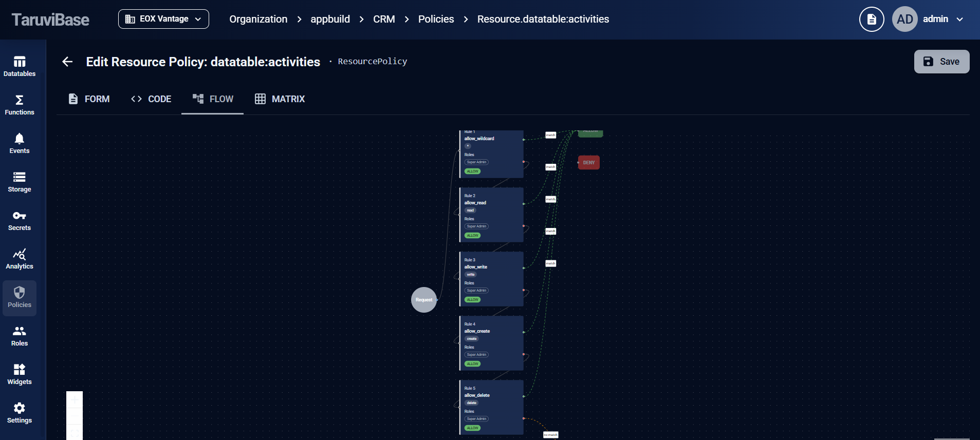Click the create action chip in Rule 4

(472, 339)
